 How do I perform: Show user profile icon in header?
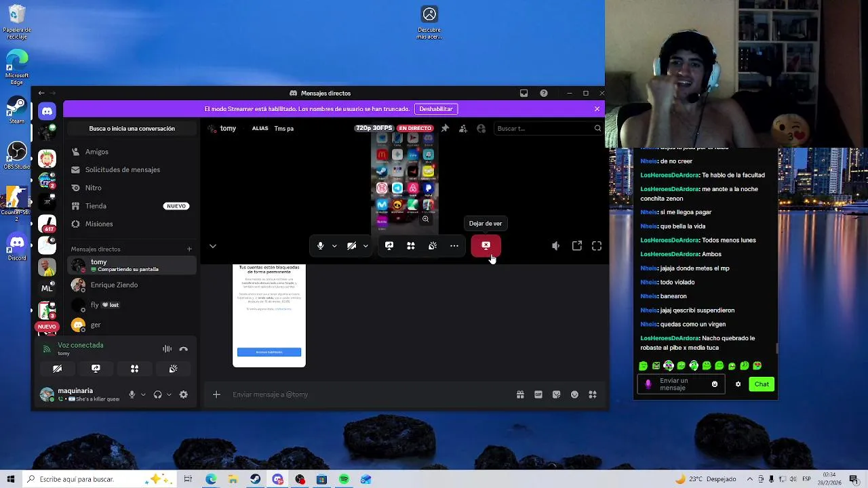481,128
